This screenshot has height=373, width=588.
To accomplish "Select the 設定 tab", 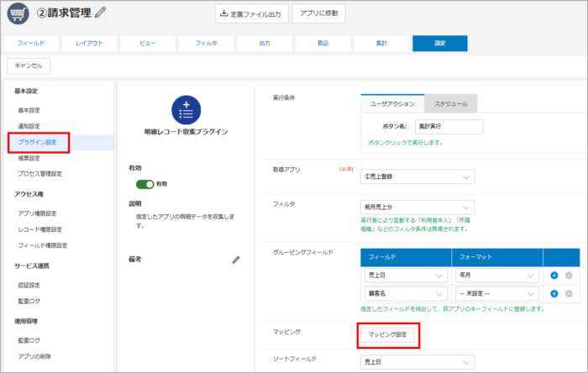I will point(440,43).
